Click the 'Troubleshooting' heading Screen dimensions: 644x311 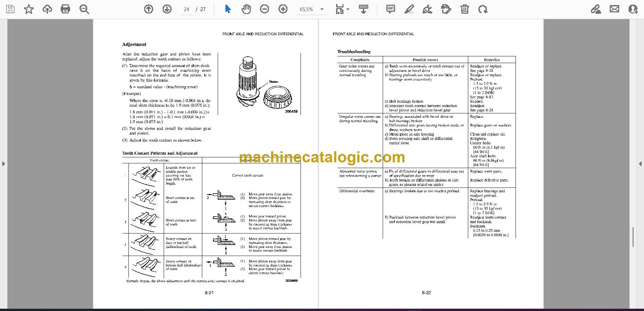[354, 52]
